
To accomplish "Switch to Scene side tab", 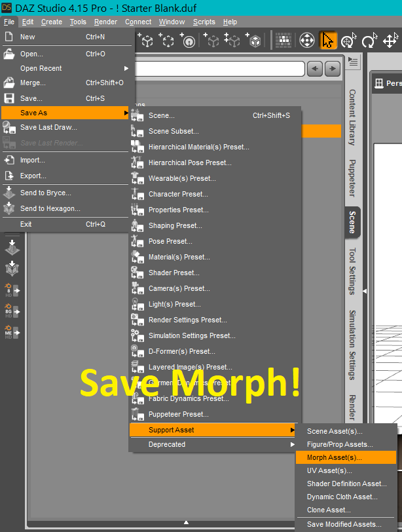I will (x=352, y=222).
